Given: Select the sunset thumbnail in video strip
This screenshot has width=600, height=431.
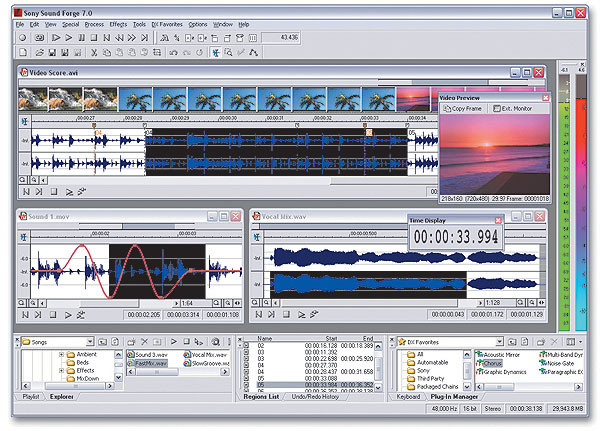Looking at the screenshot, I should tap(412, 98).
